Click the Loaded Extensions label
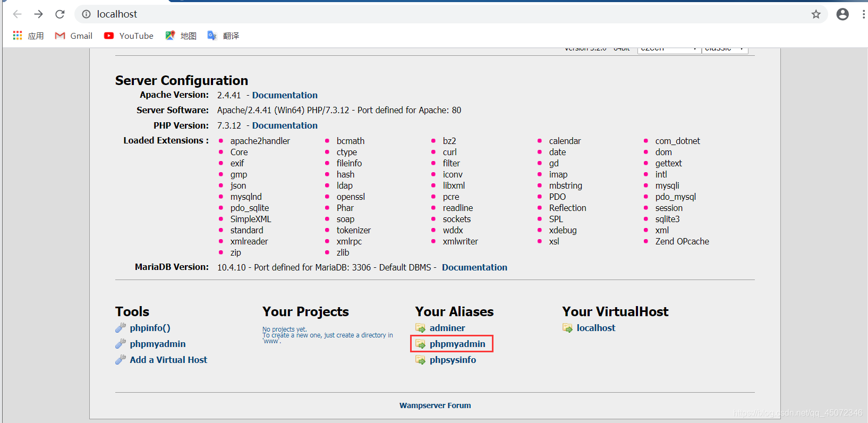The width and height of the screenshot is (868, 423). (166, 140)
